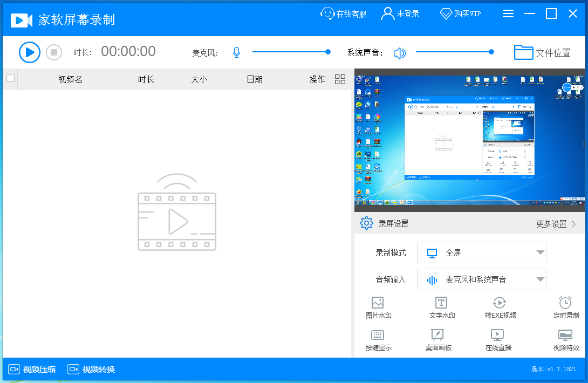The image size is (588, 383).
Task: Adjust the microphone volume slider
Action: tap(291, 52)
